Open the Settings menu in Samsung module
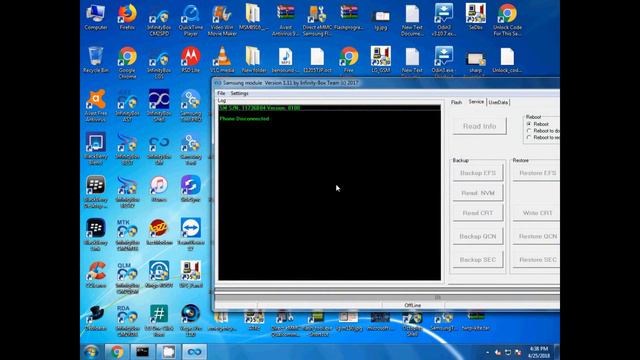Image resolution: width=640 pixels, height=360 pixels. coord(239,93)
